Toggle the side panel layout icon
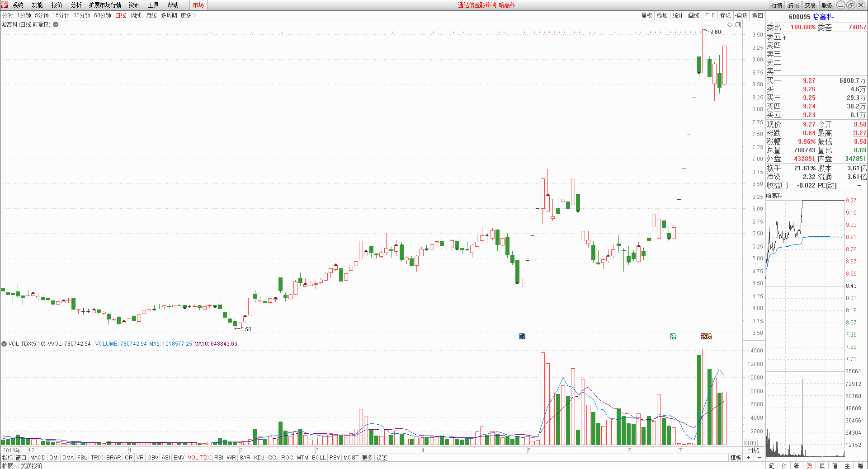868x469 pixels. click(x=738, y=24)
